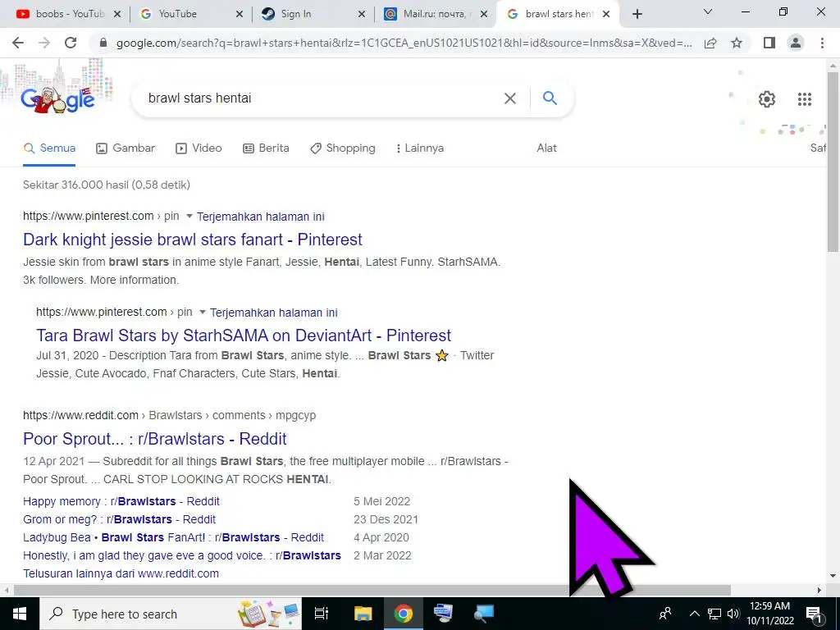Open the Tara Brawl Stars Pinterest result
The height and width of the screenshot is (630, 840).
(x=244, y=336)
